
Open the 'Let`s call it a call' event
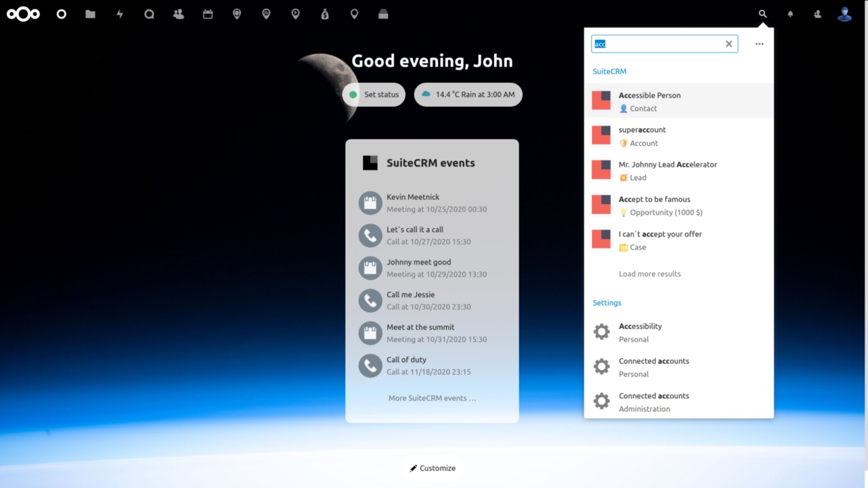click(x=432, y=235)
